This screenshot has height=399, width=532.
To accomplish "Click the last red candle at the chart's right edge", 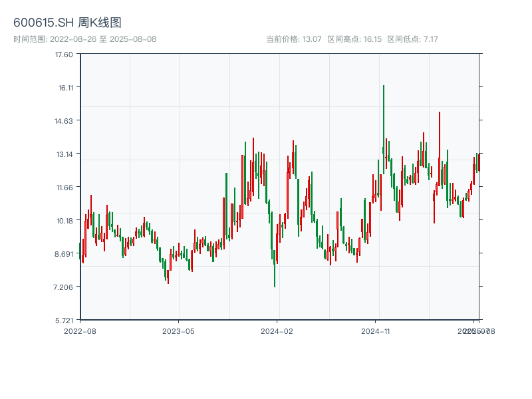I will coord(479,162).
